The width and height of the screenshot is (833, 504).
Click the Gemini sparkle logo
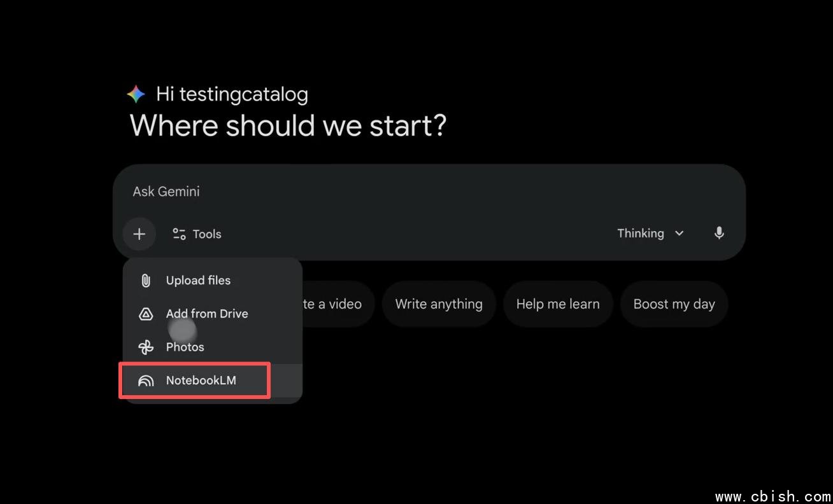pos(136,95)
